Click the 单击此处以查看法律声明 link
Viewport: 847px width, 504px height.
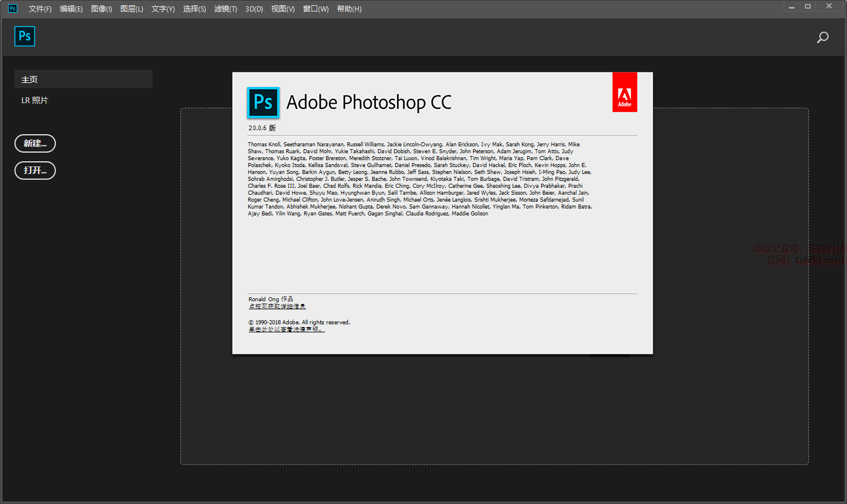(286, 329)
